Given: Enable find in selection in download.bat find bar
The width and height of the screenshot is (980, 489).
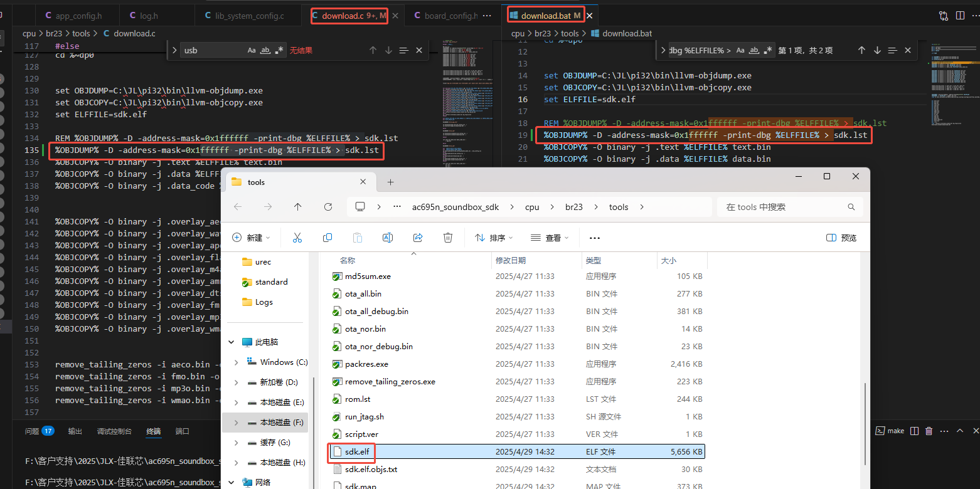Looking at the screenshot, I should [x=893, y=50].
